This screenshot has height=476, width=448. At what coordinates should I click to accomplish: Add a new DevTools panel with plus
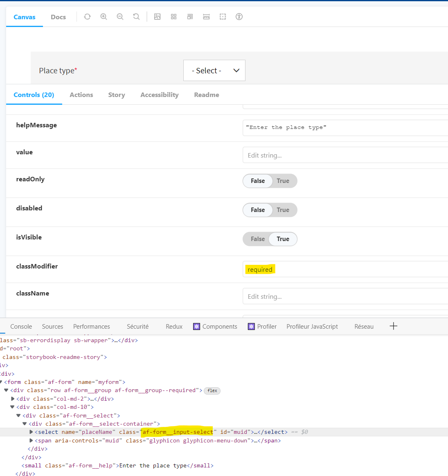(393, 326)
